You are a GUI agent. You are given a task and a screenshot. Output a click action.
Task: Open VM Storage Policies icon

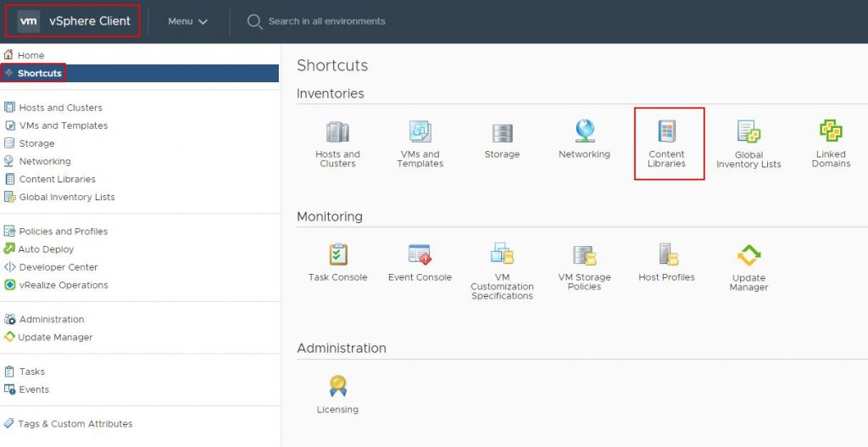tap(585, 255)
